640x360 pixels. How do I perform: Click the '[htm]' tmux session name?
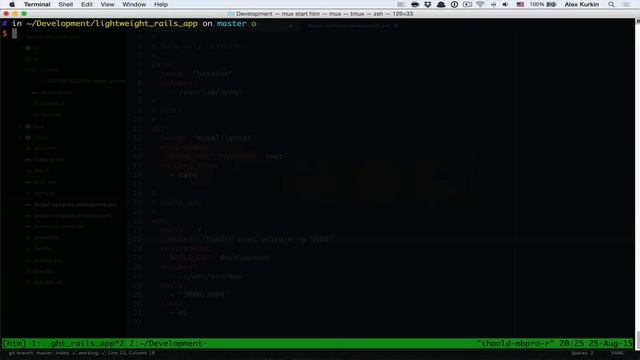tap(14, 343)
